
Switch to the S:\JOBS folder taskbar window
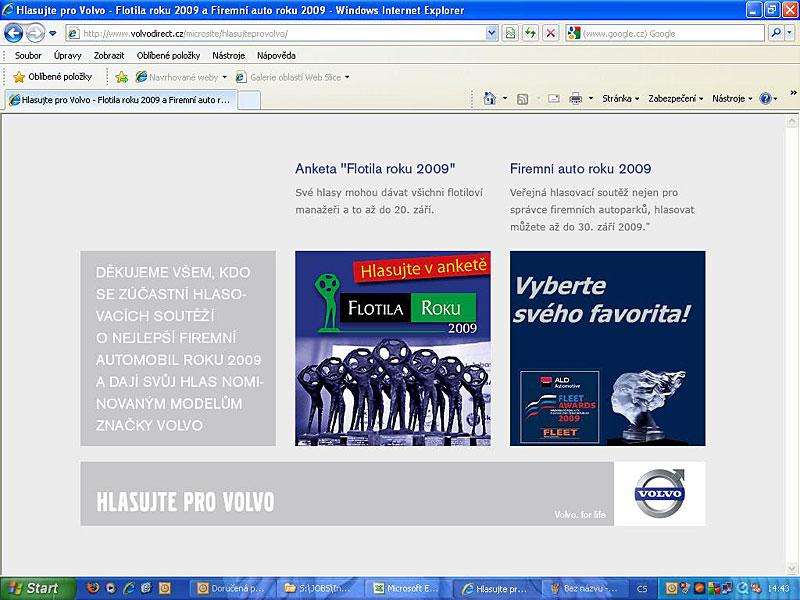(x=321, y=589)
